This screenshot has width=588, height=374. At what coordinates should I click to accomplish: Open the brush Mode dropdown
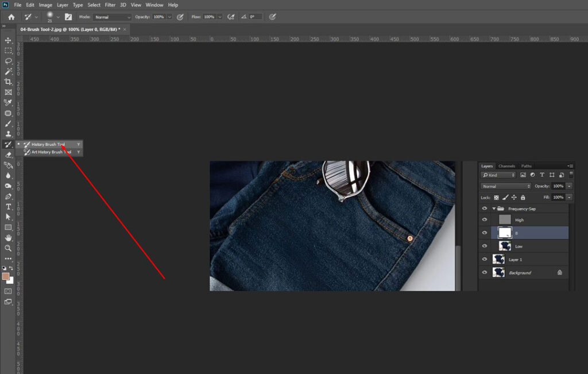tap(112, 17)
